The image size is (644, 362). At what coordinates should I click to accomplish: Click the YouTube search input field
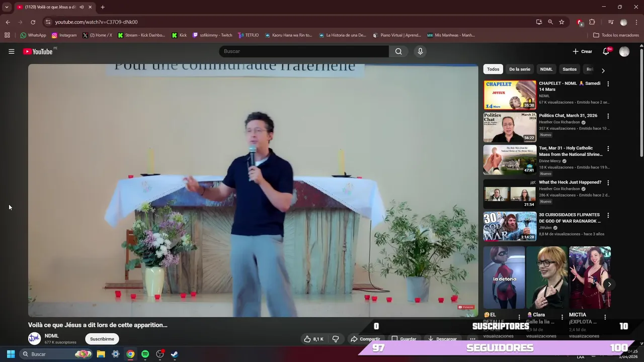[x=304, y=51]
